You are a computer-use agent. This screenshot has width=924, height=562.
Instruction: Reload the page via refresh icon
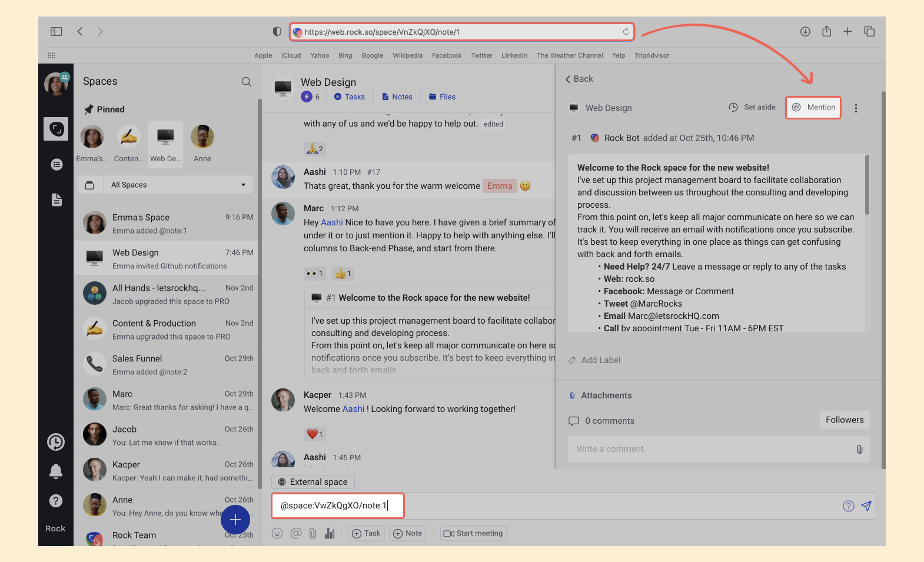[626, 31]
